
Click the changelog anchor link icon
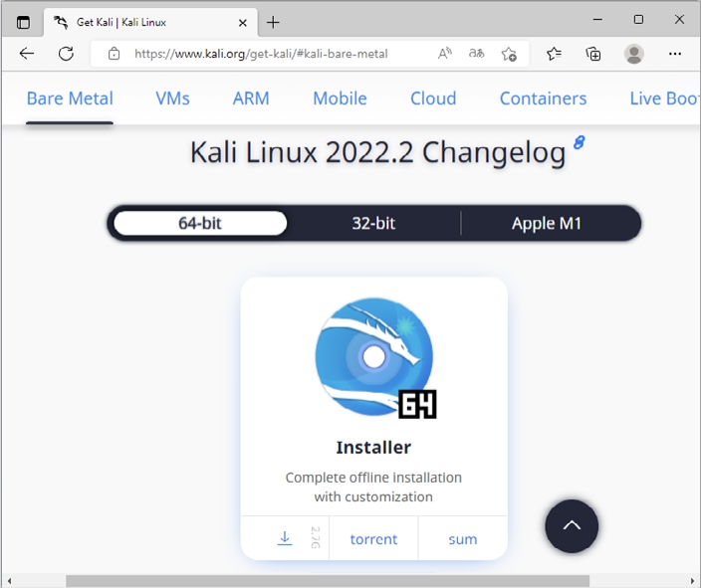point(579,142)
